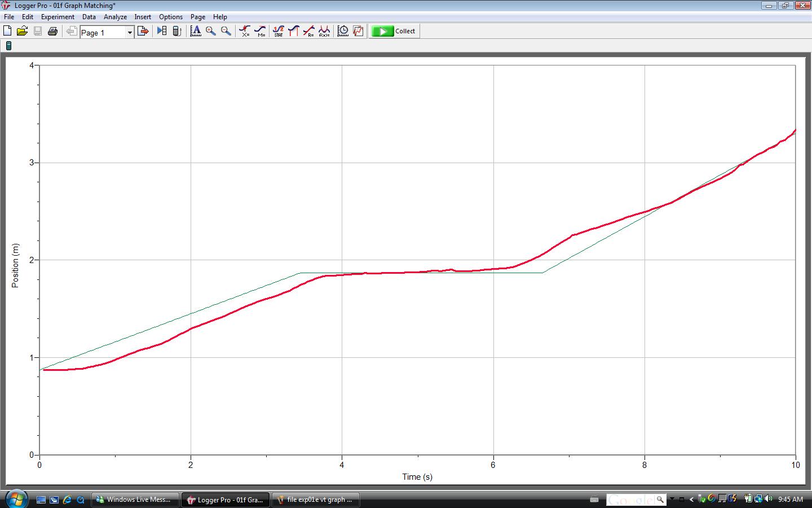Go to previous page arrow icon

pyautogui.click(x=72, y=31)
